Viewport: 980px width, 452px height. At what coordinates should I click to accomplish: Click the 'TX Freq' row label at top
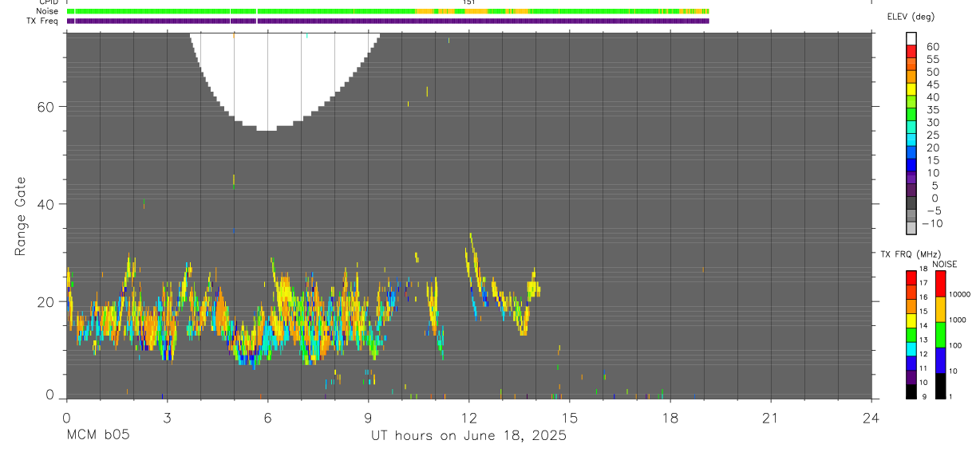point(42,21)
